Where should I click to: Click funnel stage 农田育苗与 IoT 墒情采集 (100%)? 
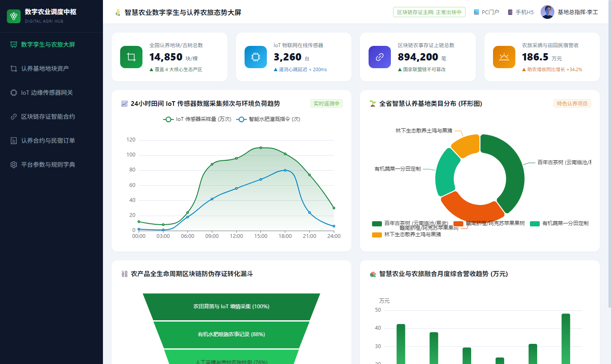coord(231,307)
